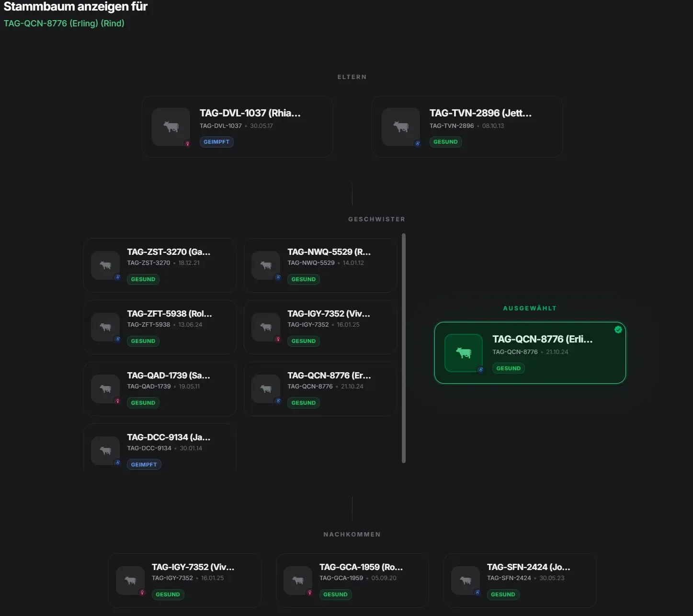Open offspring card TAG-IGY-7352 title

[193, 567]
